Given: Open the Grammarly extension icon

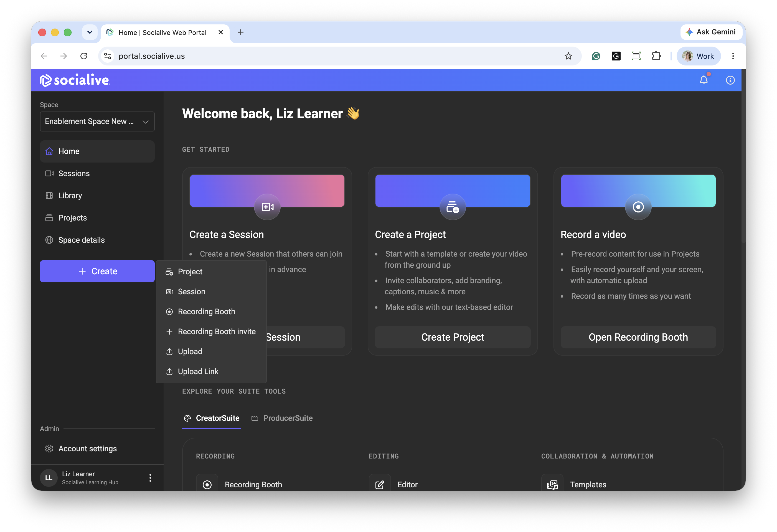Looking at the screenshot, I should coord(596,56).
